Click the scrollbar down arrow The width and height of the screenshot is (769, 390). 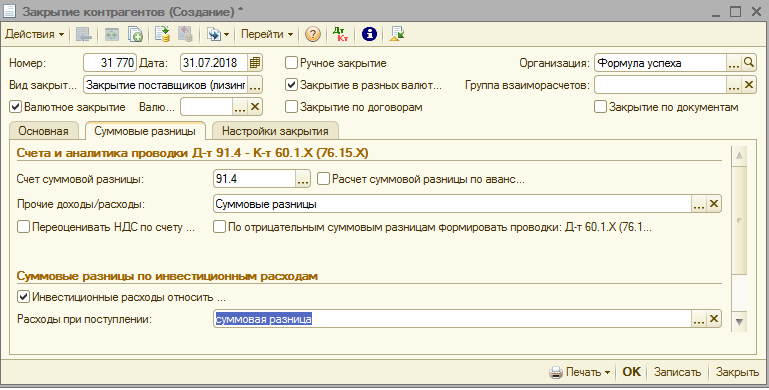739,322
